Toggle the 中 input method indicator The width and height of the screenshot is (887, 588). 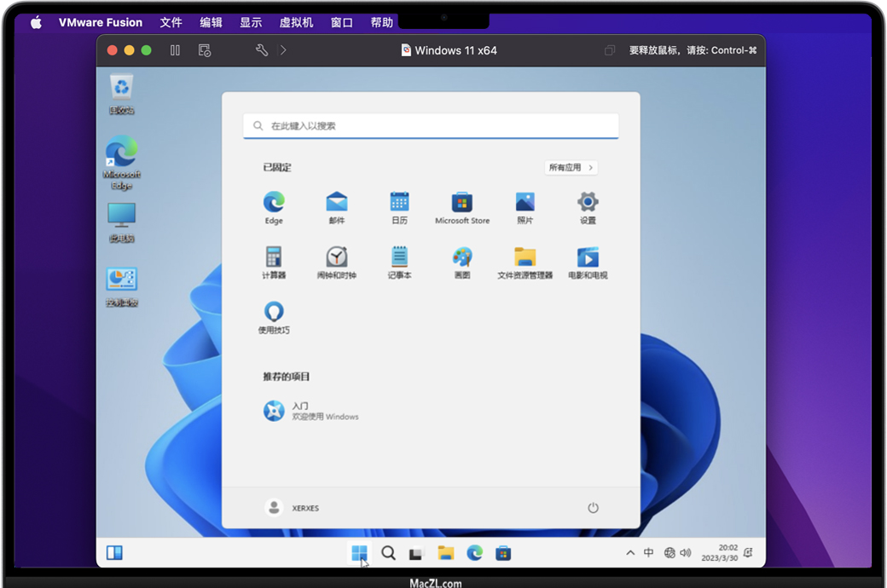click(x=649, y=553)
